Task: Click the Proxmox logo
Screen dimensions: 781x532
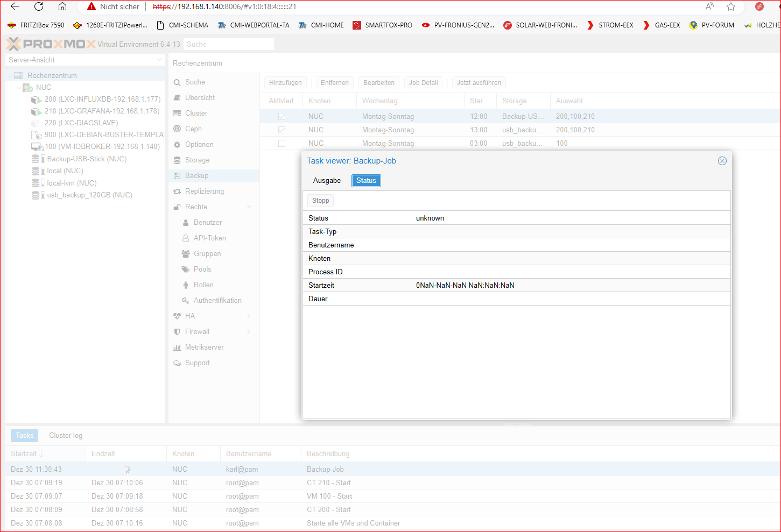Action: point(51,44)
